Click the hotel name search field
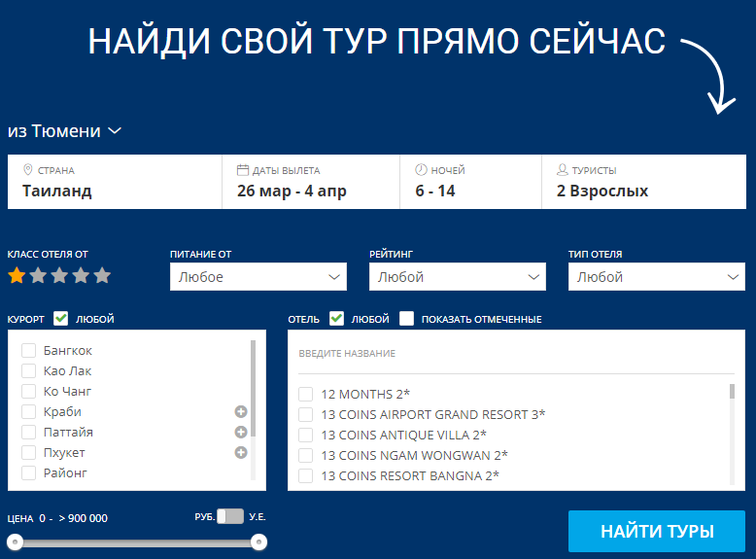 [x=516, y=354]
